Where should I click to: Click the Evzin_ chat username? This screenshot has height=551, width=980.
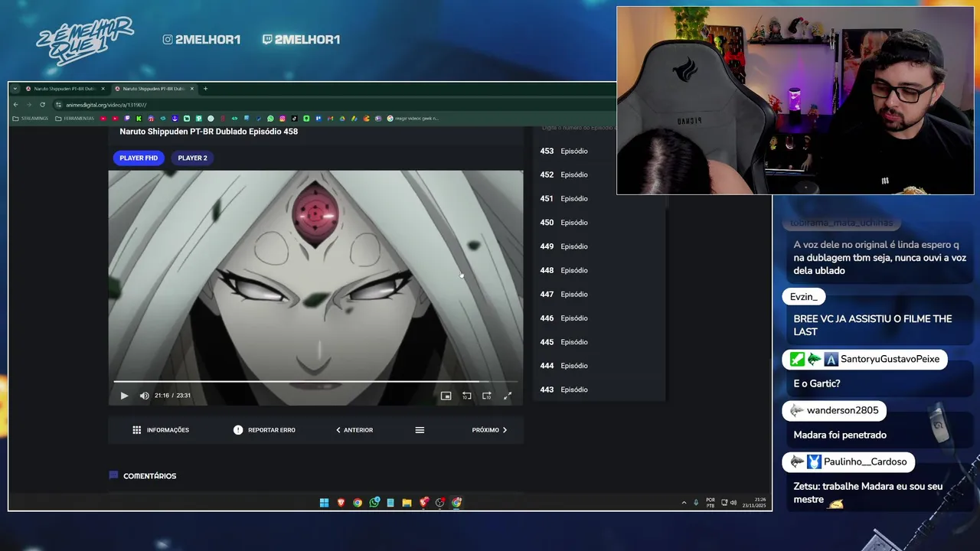click(804, 297)
